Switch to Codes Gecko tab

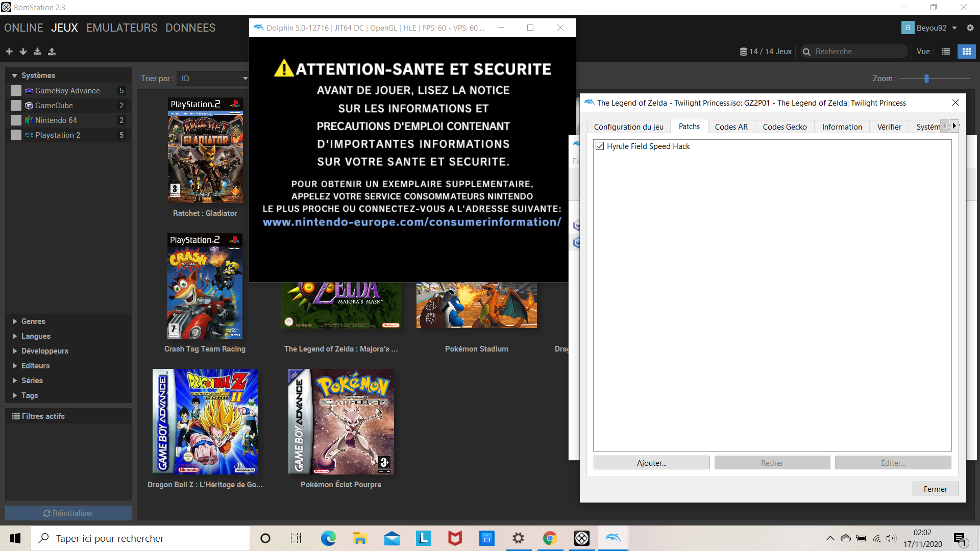(x=785, y=127)
